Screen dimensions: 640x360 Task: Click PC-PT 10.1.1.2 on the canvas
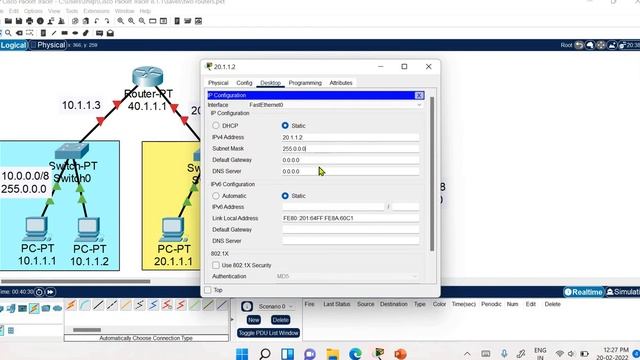point(89,229)
